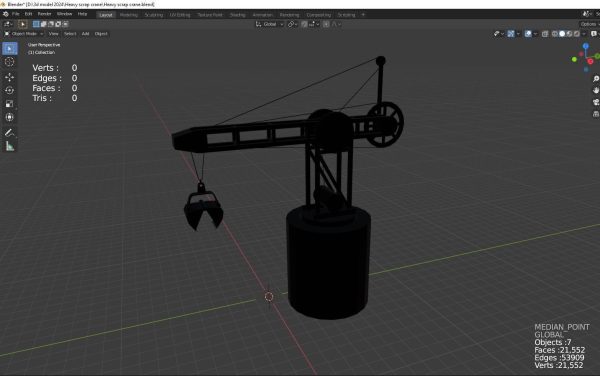
Task: Set selection mode to invert (fourth square icon)
Action: click(x=58, y=24)
